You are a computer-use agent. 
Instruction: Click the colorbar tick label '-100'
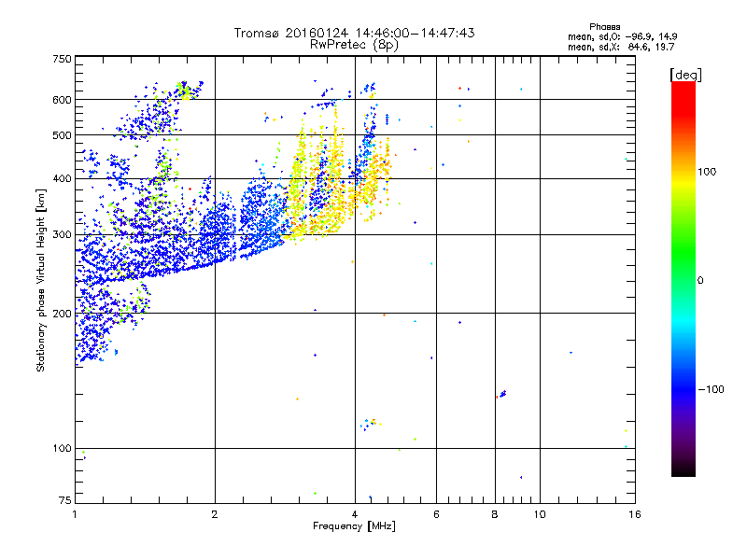tap(711, 389)
